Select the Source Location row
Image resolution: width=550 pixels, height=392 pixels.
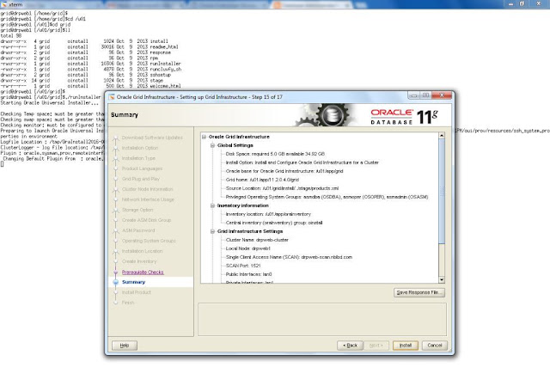(x=282, y=188)
